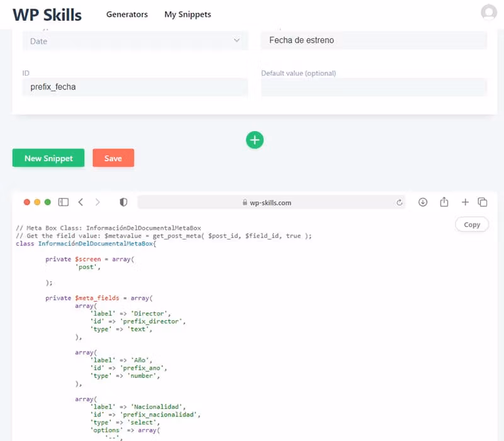Viewport: 504px width, 441px height.
Task: Open the Generators menu
Action: coord(127,14)
